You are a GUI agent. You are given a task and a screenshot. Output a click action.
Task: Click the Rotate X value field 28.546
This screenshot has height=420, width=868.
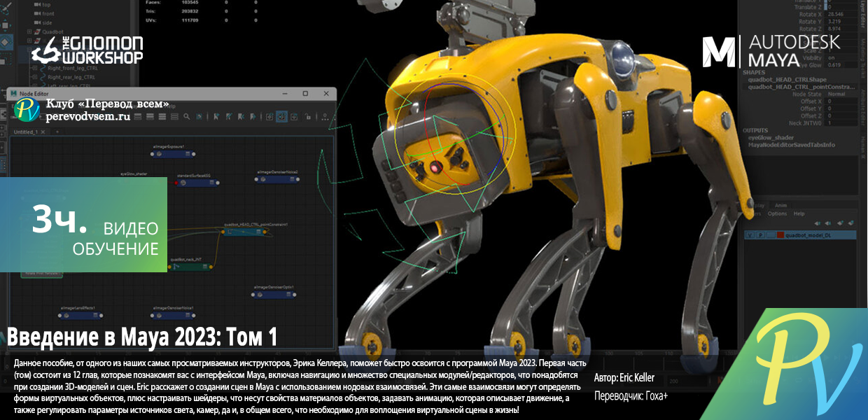pyautogui.click(x=841, y=14)
